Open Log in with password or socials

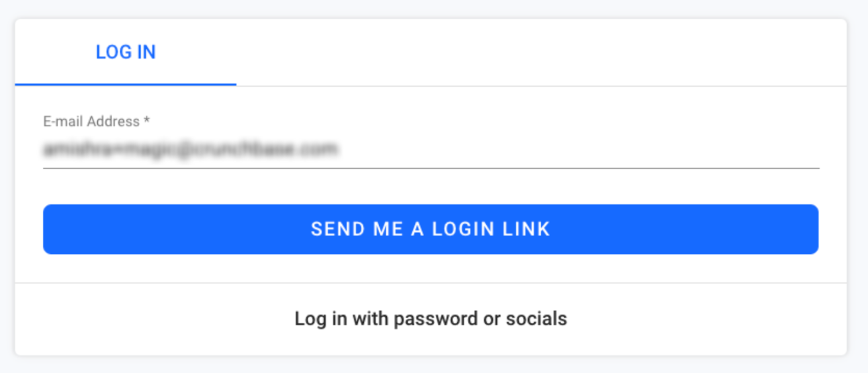431,319
